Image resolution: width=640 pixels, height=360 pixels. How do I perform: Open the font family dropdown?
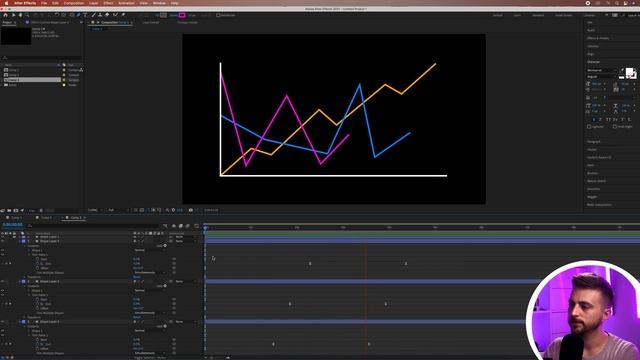[x=601, y=70]
